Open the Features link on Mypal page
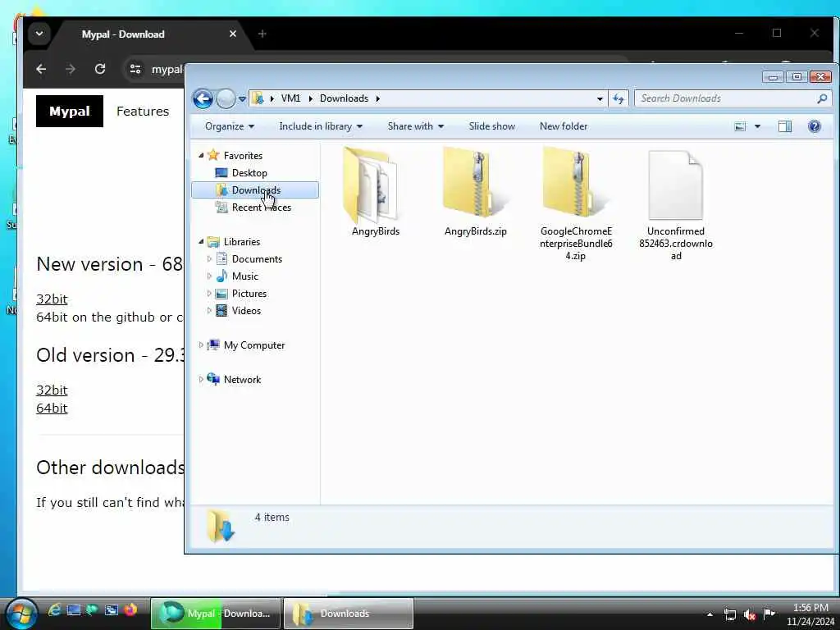Viewport: 840px width, 630px height. coord(143,111)
